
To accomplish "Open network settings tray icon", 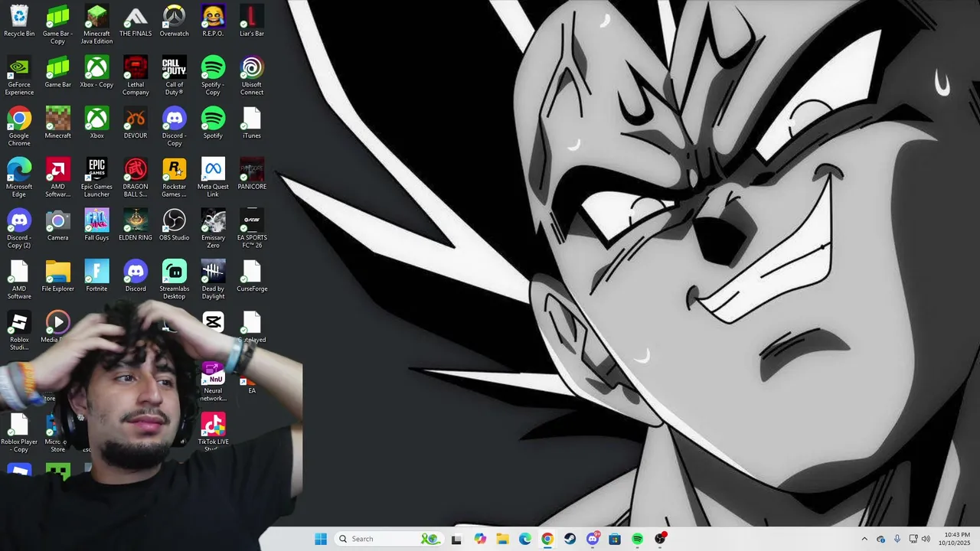I will (x=913, y=539).
